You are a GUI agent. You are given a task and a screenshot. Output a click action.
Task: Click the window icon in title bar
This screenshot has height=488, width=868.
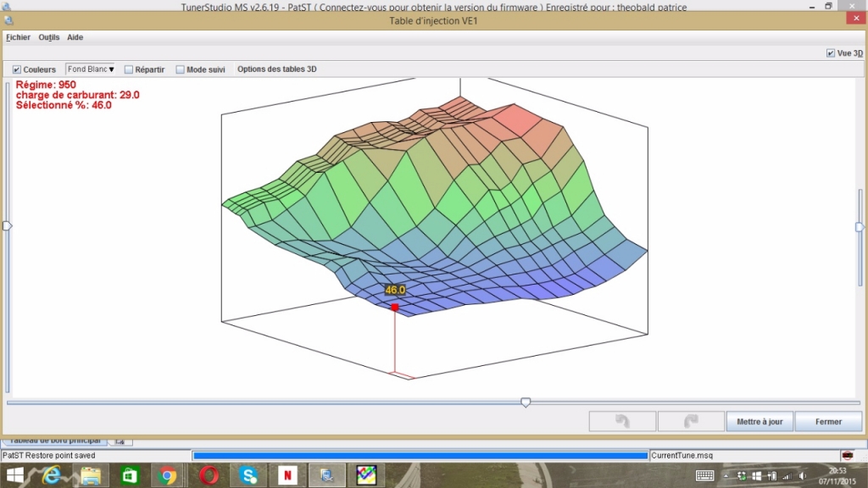pyautogui.click(x=8, y=20)
